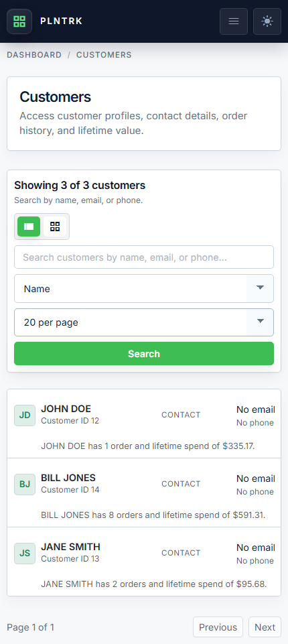Switch to list view layout
The width and height of the screenshot is (288, 644).
29,227
